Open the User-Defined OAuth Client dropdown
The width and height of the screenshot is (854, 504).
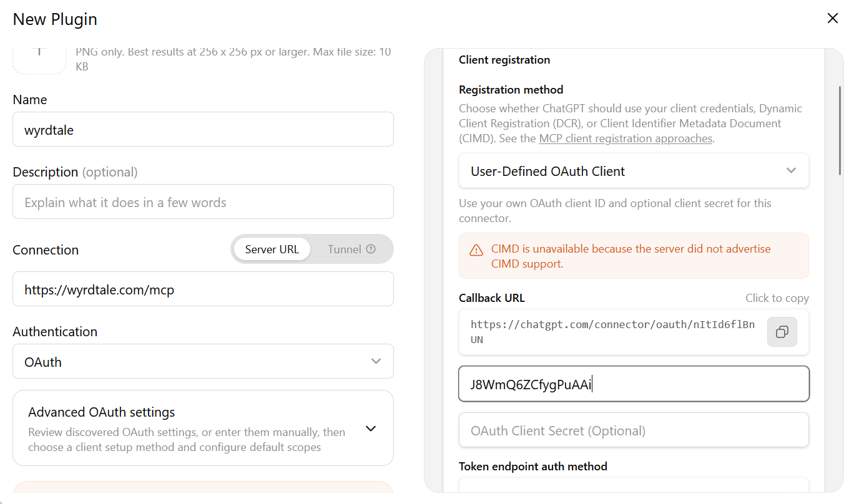(x=634, y=171)
